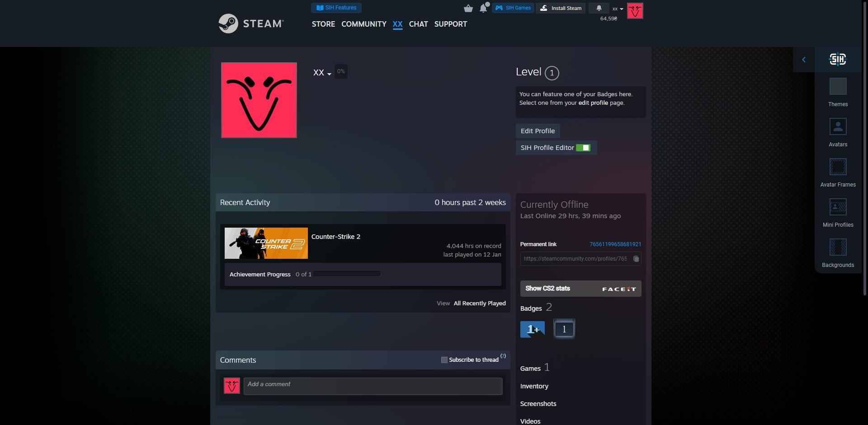868x425 pixels.
Task: Copy the profile link using the clipboard icon
Action: 636,259
